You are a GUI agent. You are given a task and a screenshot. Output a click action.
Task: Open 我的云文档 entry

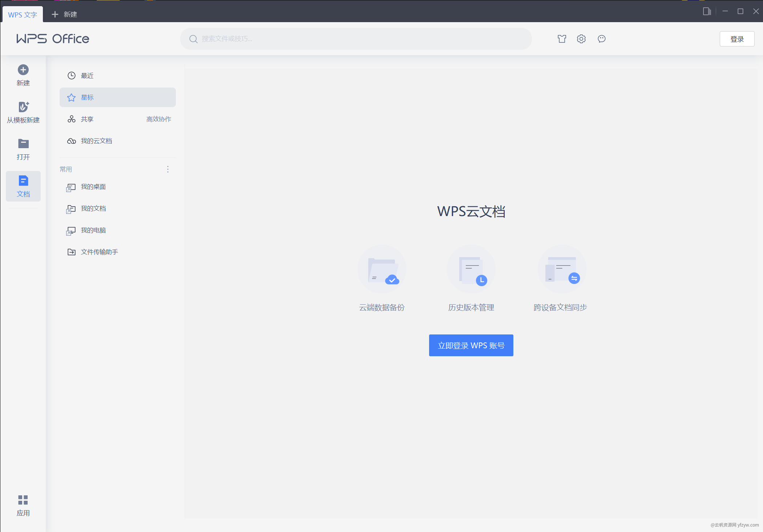(118, 141)
